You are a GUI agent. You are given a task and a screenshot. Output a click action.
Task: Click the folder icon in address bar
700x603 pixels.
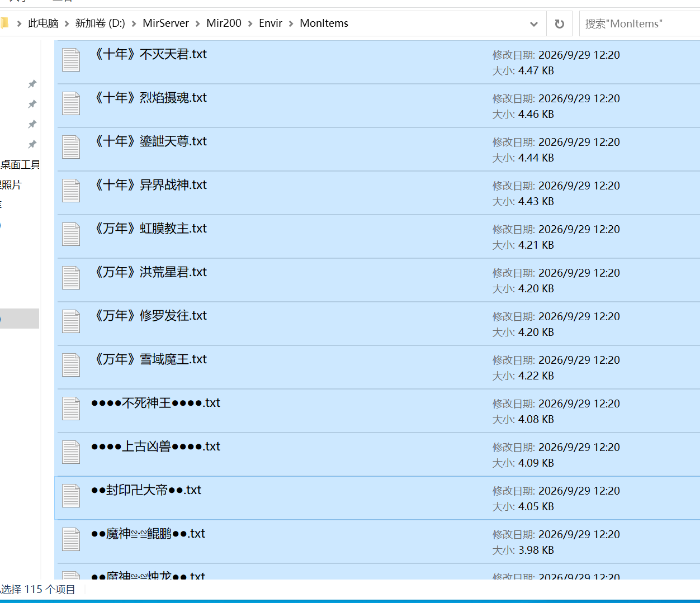(x=4, y=23)
